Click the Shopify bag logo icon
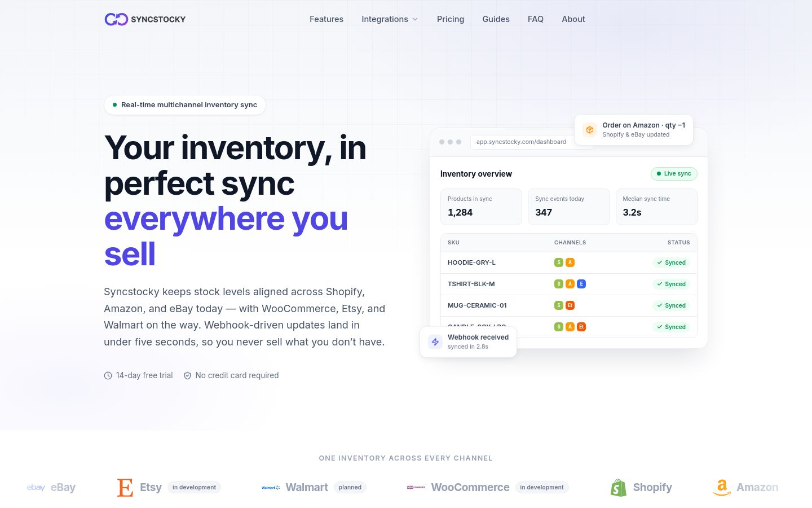Image resolution: width=812 pixels, height=508 pixels. point(619,487)
